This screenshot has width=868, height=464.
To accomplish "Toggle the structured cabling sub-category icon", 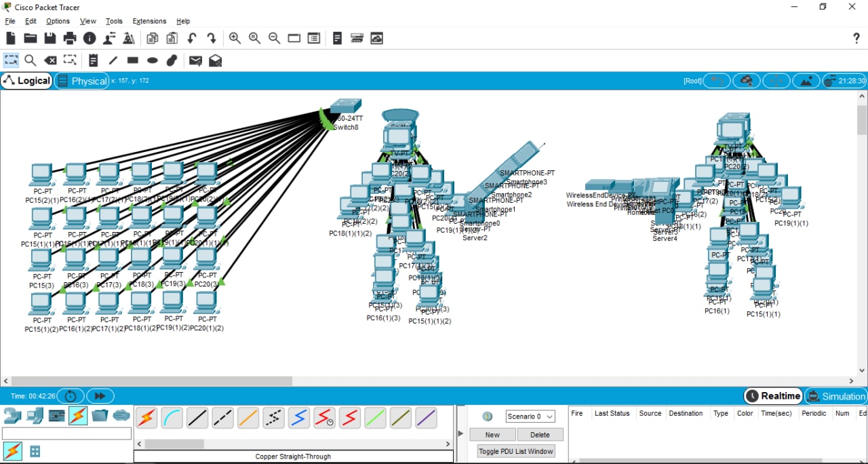I will tap(35, 451).
